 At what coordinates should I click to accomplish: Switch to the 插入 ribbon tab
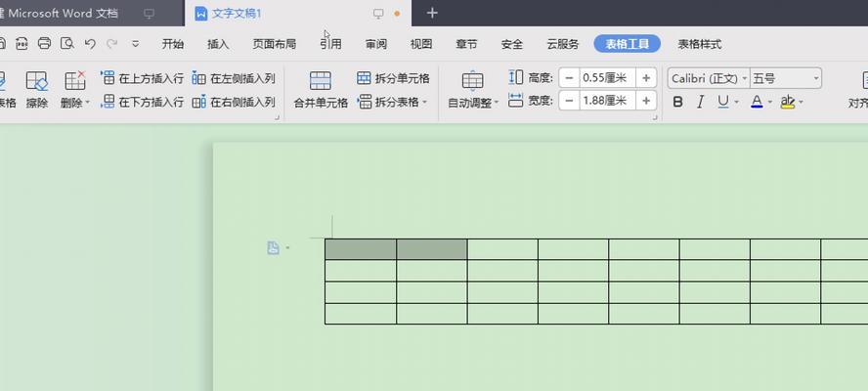tap(218, 44)
